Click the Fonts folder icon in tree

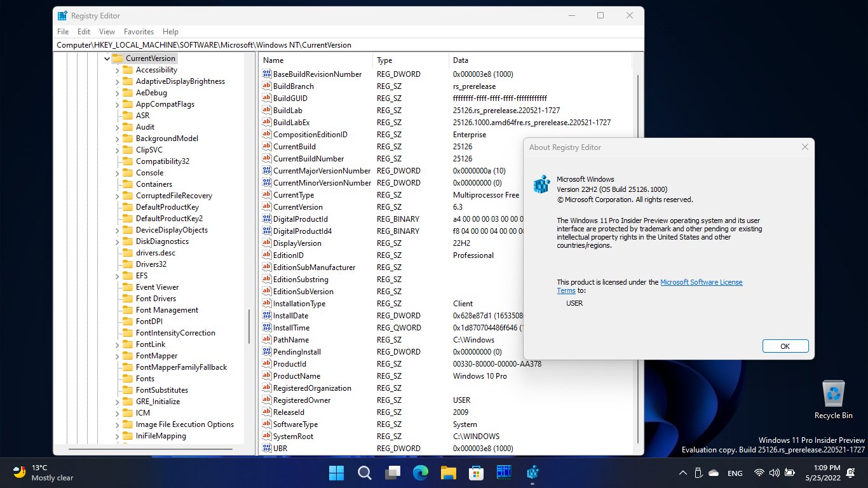pyautogui.click(x=127, y=379)
